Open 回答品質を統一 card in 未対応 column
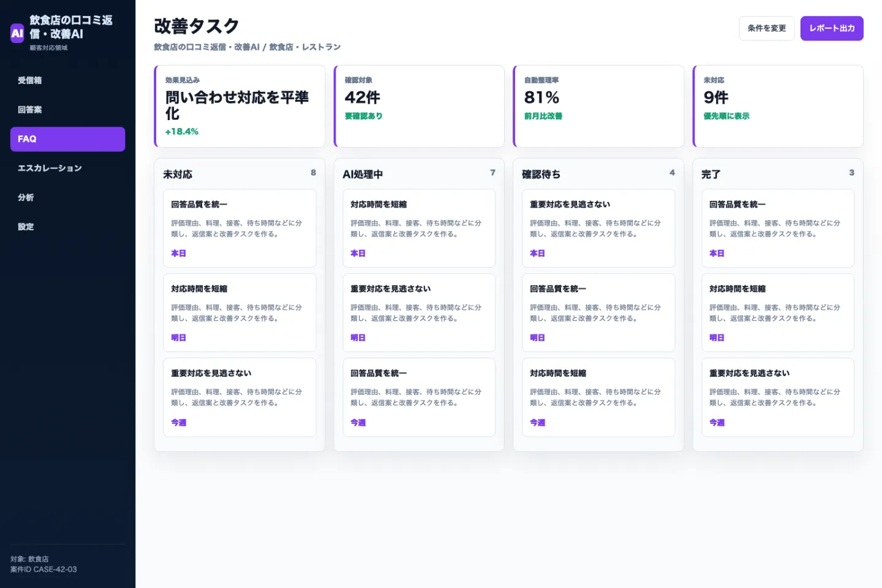This screenshot has width=882, height=588. [239, 228]
